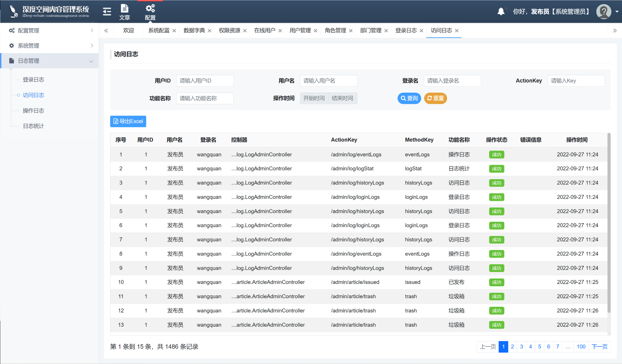The image size is (622, 364).
Task: Click row 1 成功 status badge
Action: [496, 155]
